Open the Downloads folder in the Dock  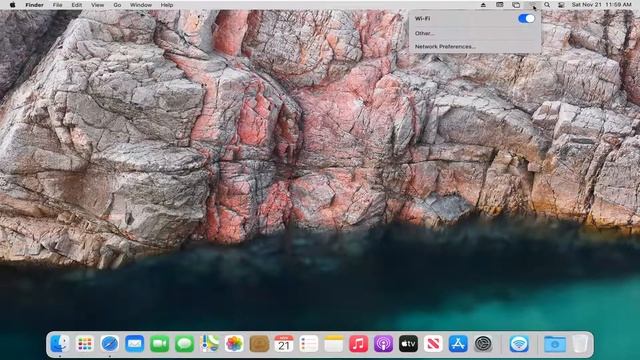(x=555, y=344)
